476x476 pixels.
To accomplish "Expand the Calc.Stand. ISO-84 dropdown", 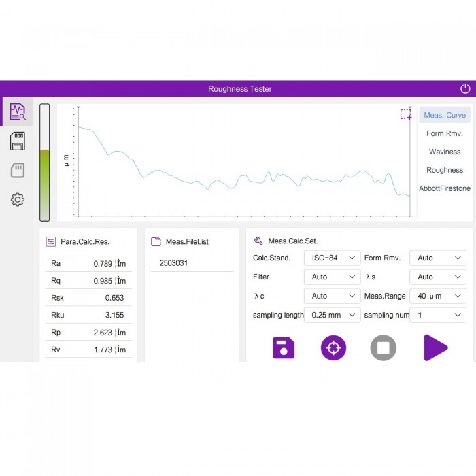I will pos(332,258).
